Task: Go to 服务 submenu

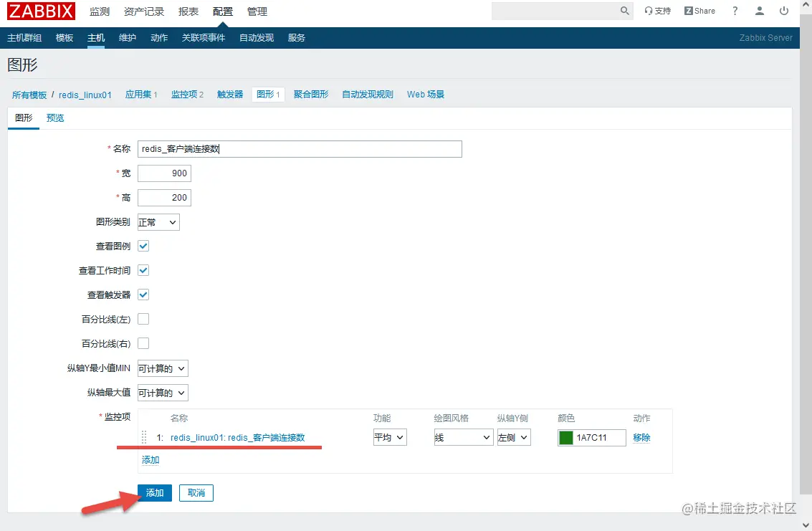Action: (x=297, y=38)
